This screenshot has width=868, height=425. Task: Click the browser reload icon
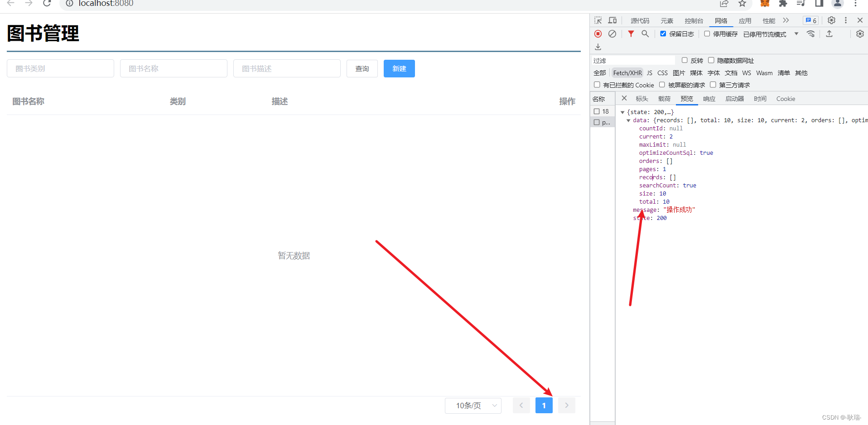pyautogui.click(x=47, y=3)
